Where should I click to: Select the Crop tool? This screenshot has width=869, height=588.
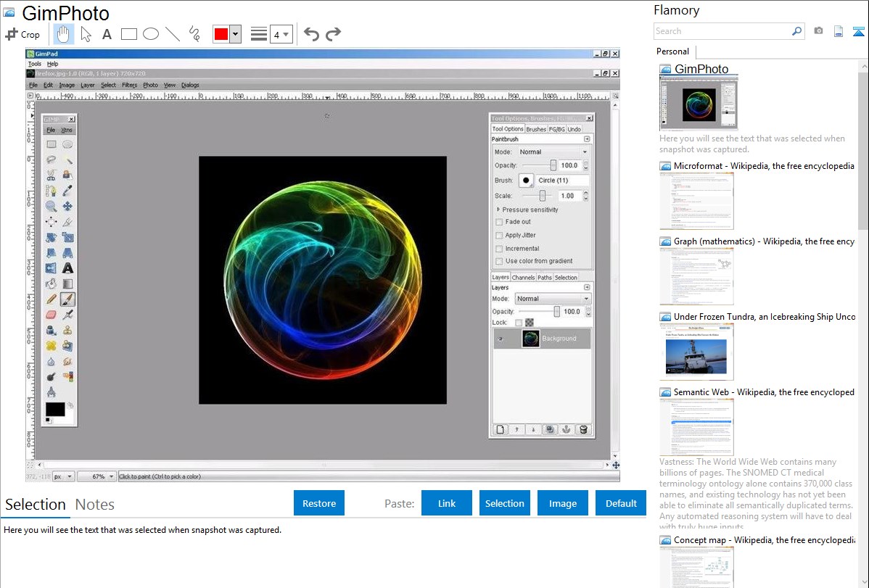(22, 34)
